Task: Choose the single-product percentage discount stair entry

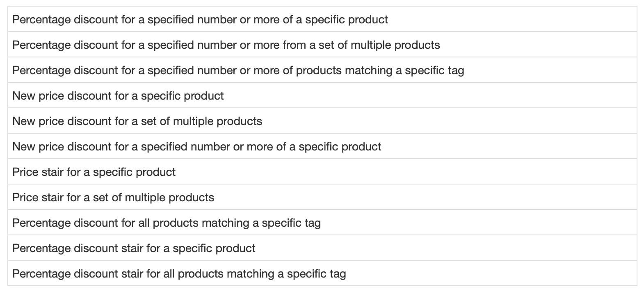Action: click(x=134, y=248)
